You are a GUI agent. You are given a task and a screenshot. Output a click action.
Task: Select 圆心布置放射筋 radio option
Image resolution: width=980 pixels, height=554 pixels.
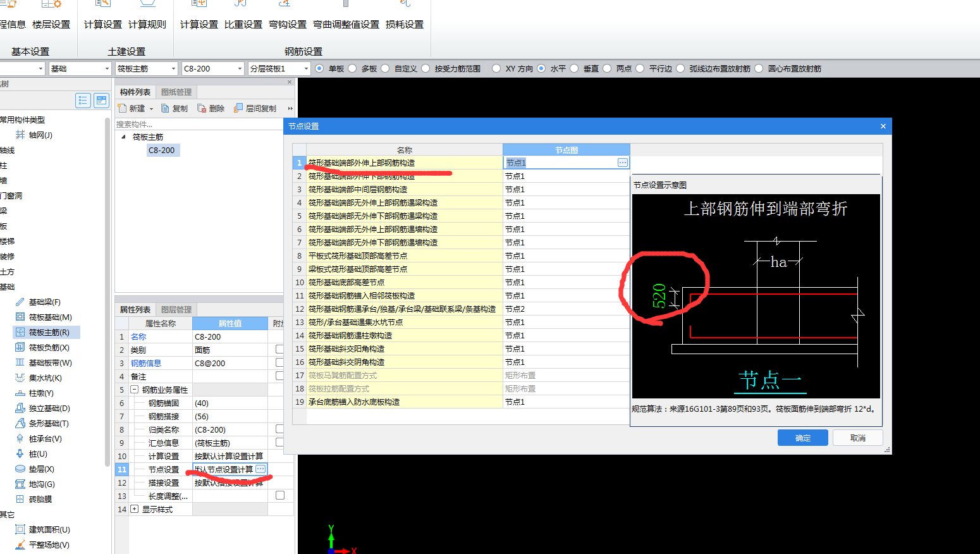click(759, 69)
